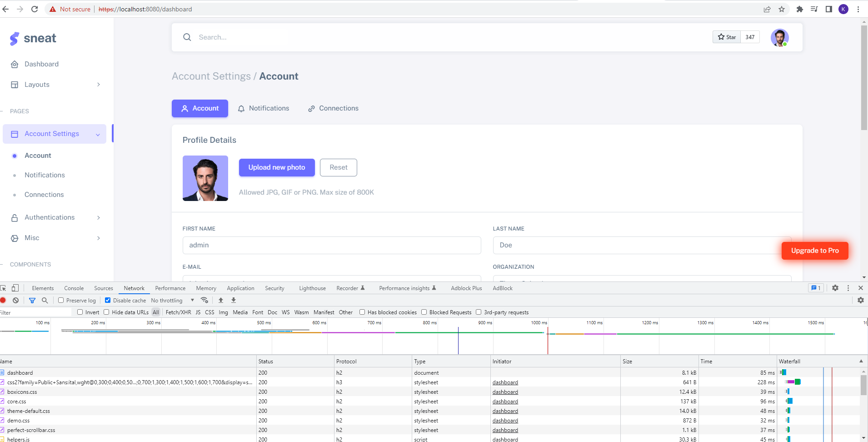Click the search icon in Network panel
This screenshot has height=442, width=868.
pos(45,300)
